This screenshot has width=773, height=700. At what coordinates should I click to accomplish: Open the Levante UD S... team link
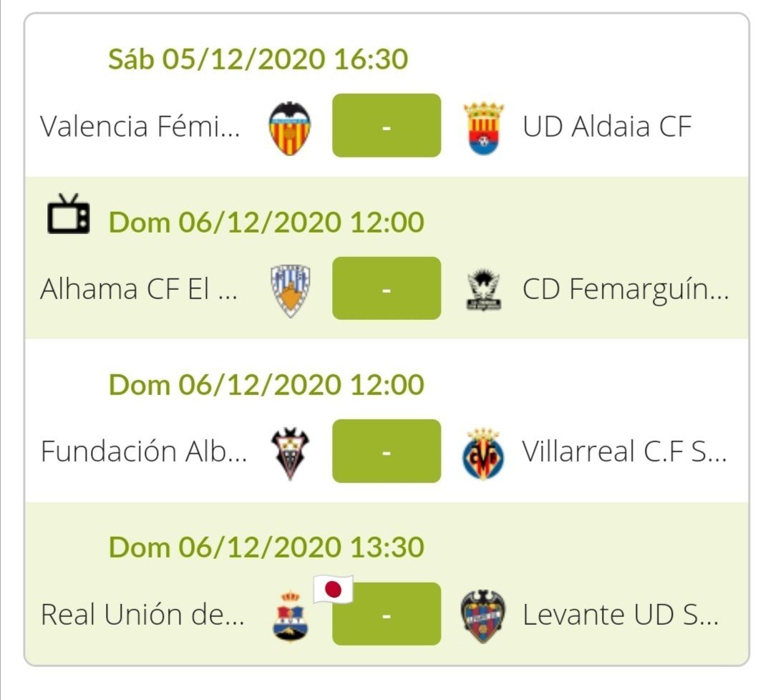621,615
